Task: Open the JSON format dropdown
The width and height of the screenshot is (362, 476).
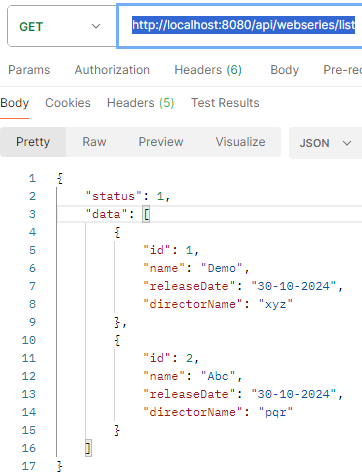Action: point(325,143)
